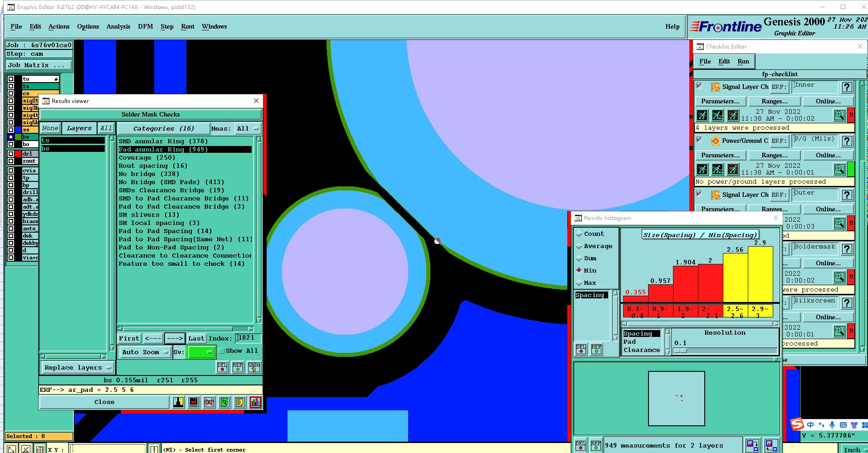This screenshot has height=453, width=868.
Task: Click the last histogram icon at bottom right
Action: click(x=771, y=445)
